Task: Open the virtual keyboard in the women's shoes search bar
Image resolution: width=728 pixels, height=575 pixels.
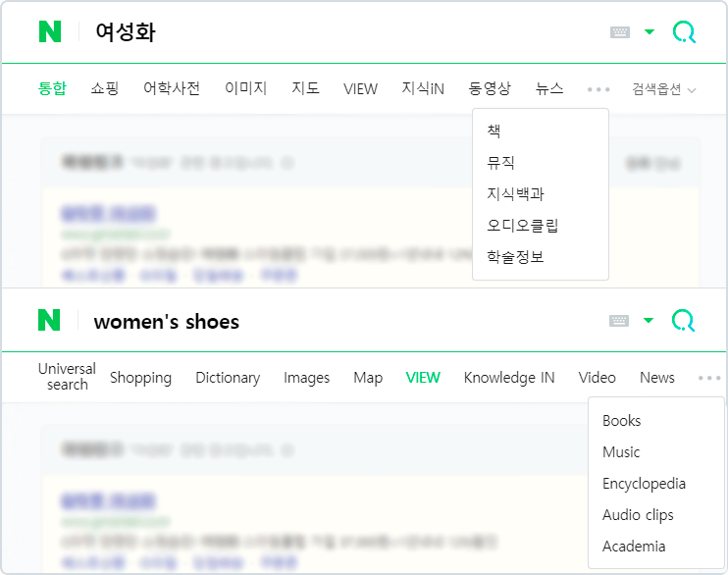Action: [619, 321]
